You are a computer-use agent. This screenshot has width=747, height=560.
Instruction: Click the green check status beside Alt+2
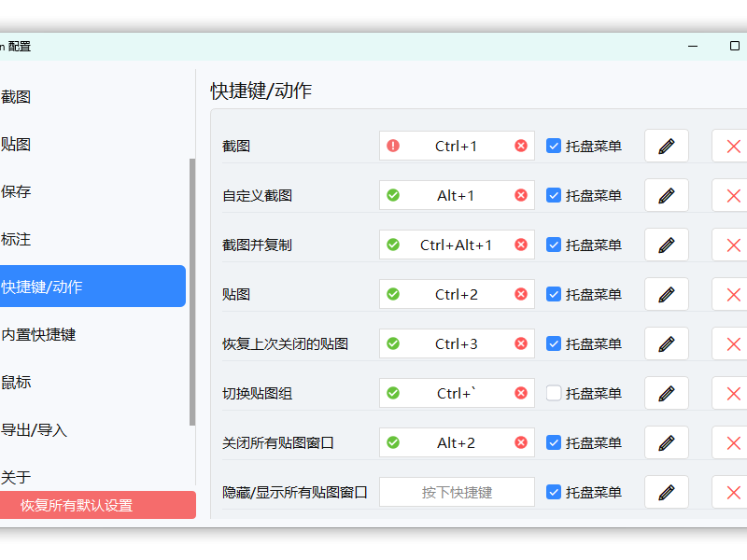click(393, 442)
